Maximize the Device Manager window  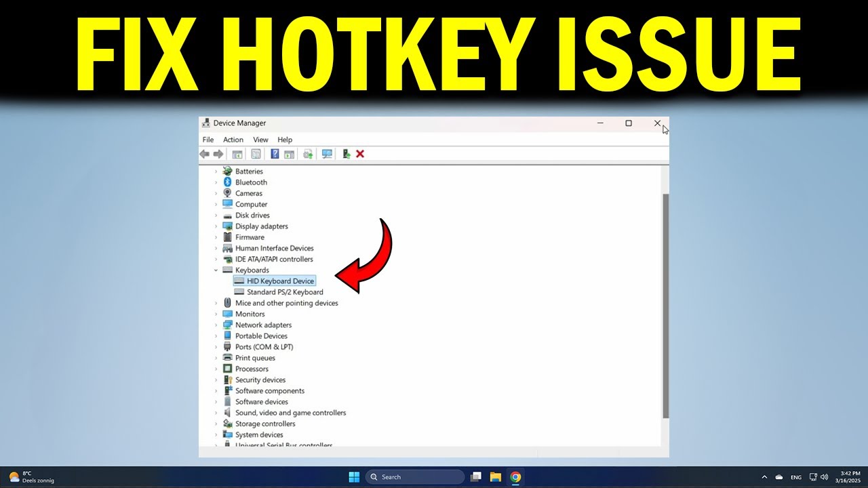[x=629, y=123]
